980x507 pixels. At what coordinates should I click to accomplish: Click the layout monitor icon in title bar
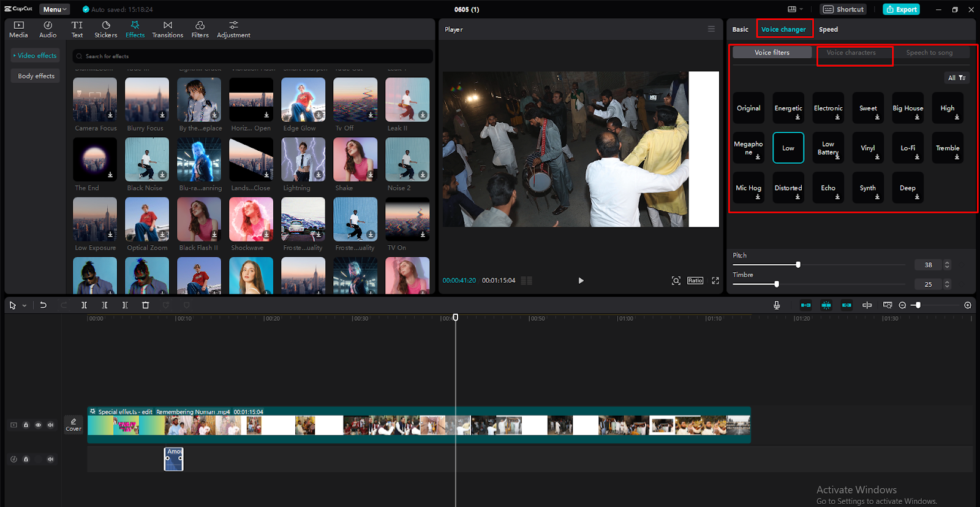[x=792, y=9]
